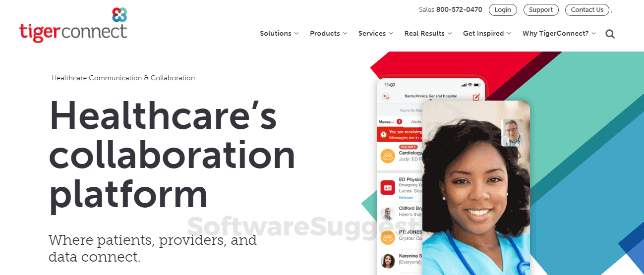Expand the Products dropdown menu
This screenshot has height=275, width=644.
[328, 34]
